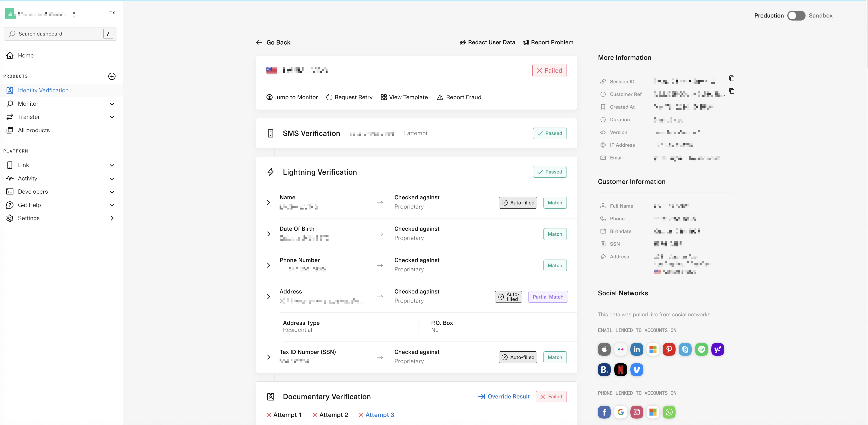
Task: Click the LinkedIn social network icon
Action: [x=637, y=350]
